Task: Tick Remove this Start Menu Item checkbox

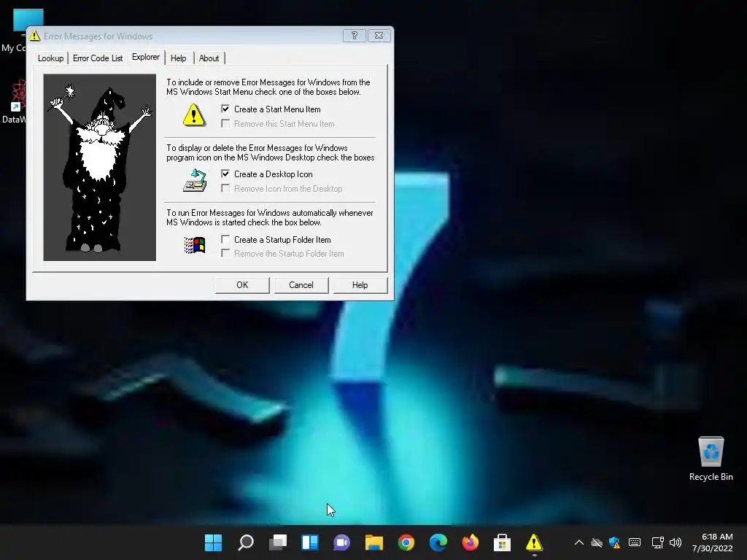Action: tap(225, 124)
